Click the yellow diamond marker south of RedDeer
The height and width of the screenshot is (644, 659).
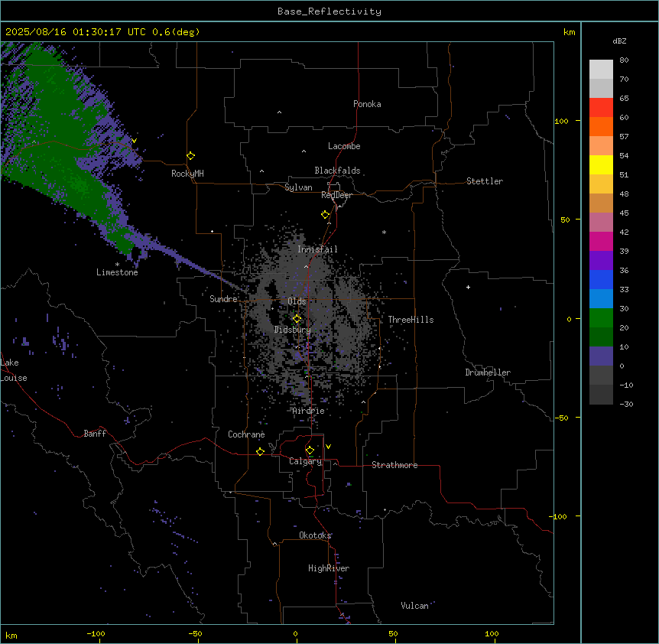coord(326,215)
